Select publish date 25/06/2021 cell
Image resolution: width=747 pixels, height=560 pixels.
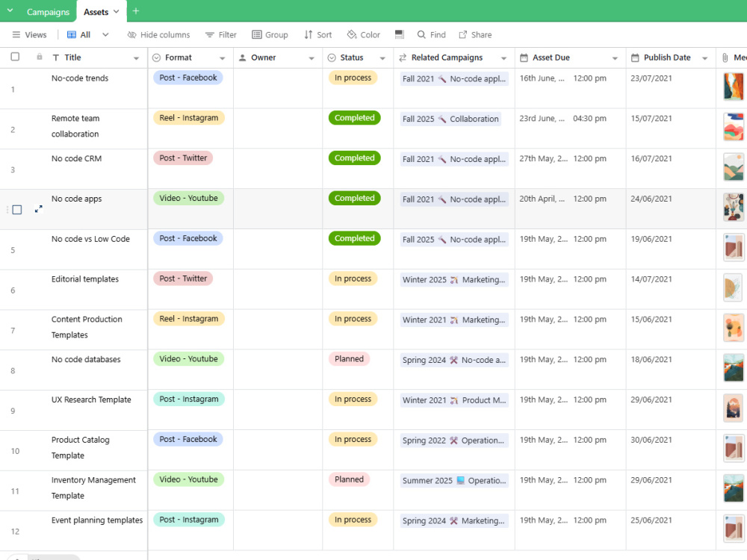(x=671, y=530)
